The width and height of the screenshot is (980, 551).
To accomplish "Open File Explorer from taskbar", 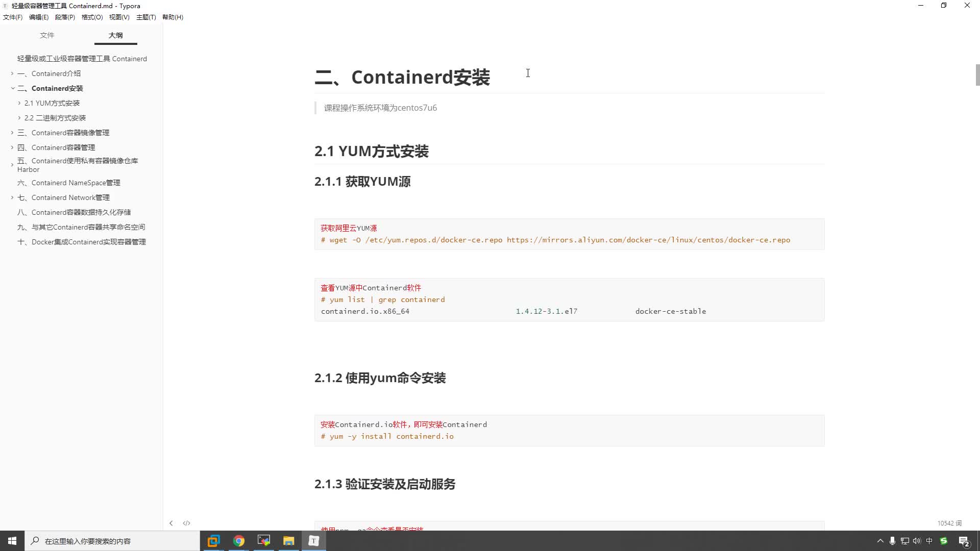I will [289, 541].
